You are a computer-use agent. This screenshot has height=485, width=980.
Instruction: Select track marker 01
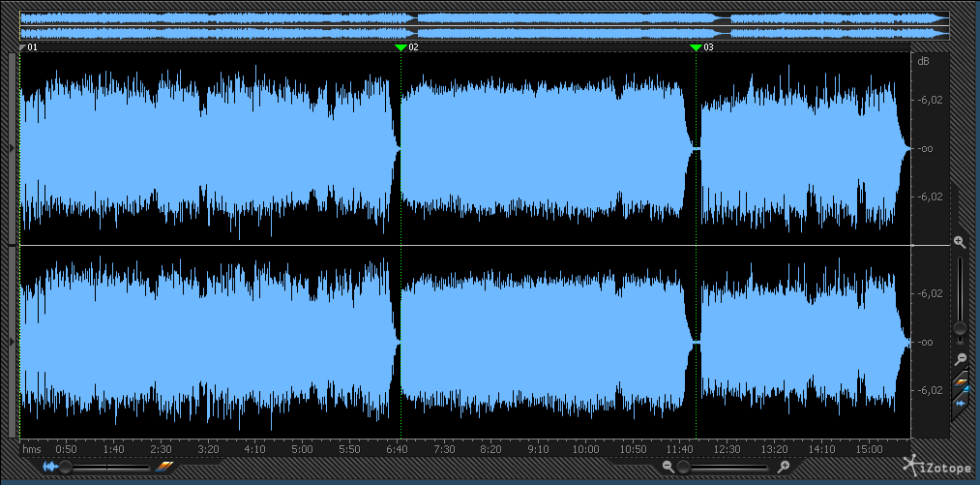tap(24, 46)
